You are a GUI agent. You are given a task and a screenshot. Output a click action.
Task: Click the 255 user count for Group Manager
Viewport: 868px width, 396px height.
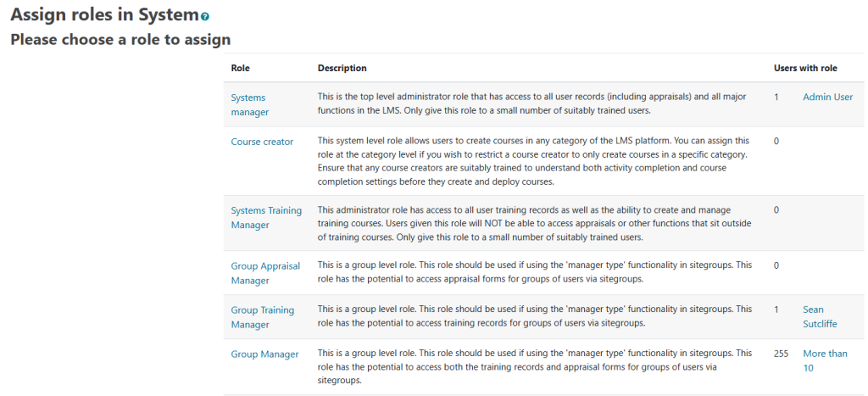point(781,354)
